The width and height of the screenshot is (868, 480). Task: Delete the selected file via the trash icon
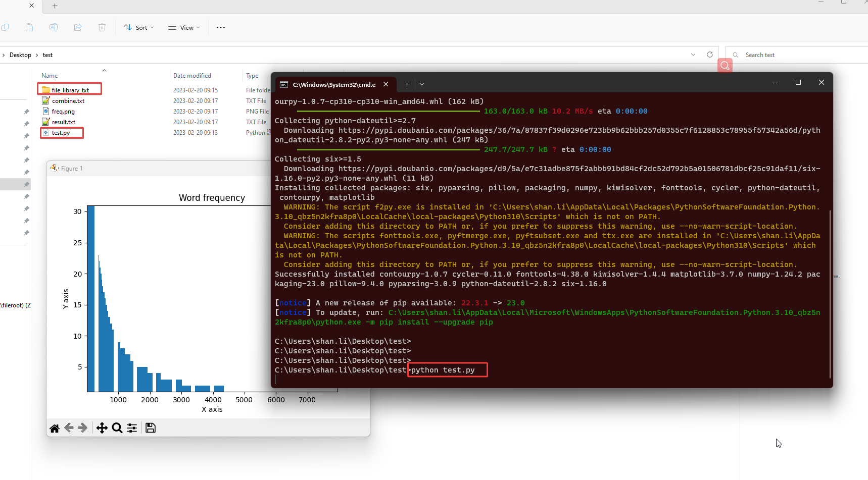(102, 27)
